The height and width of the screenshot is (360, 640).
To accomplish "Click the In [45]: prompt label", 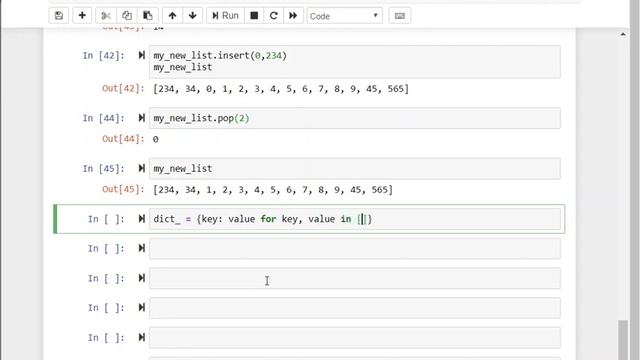I will 104,168.
